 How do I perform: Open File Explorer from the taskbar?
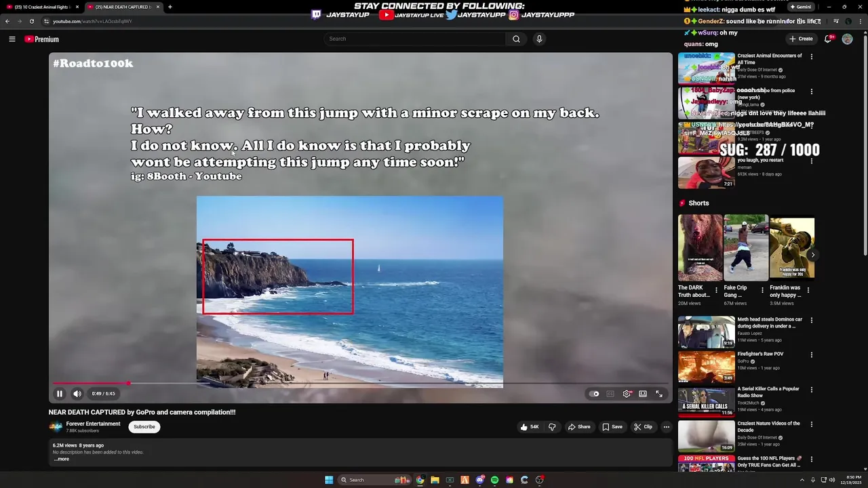[x=435, y=480]
